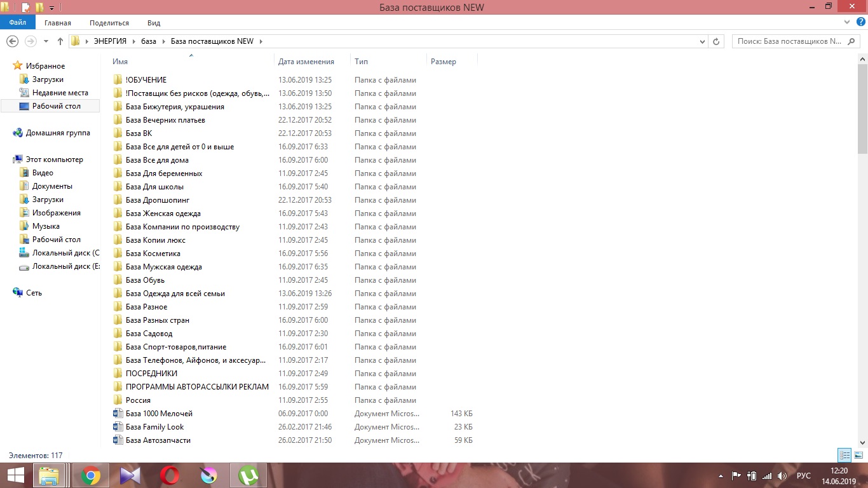Click the magnifier search icon
Viewport: 868px width, 488px height.
[852, 41]
